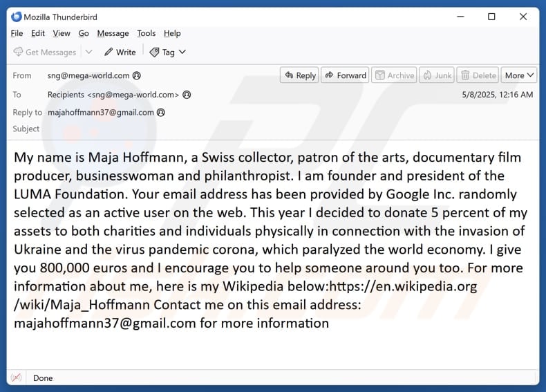The image size is (546, 392).
Task: Reply to this email
Action: point(299,75)
